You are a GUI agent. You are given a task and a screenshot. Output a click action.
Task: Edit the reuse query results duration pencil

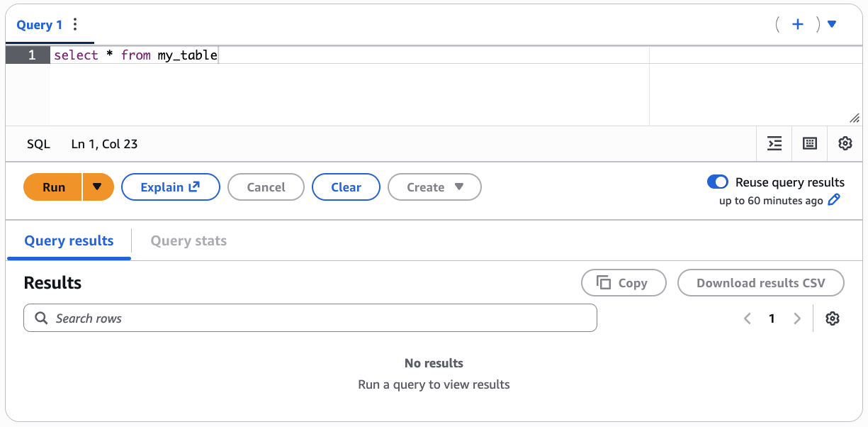point(834,200)
